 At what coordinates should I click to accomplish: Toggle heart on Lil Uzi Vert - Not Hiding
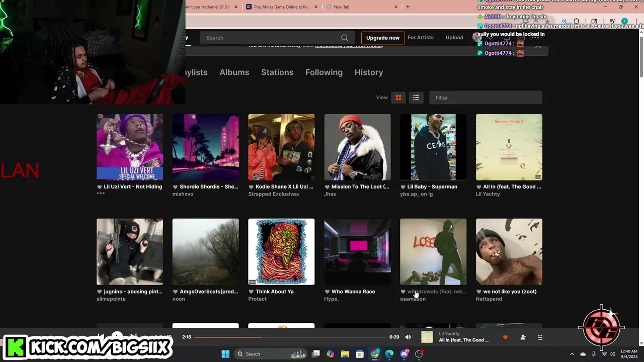tap(100, 187)
